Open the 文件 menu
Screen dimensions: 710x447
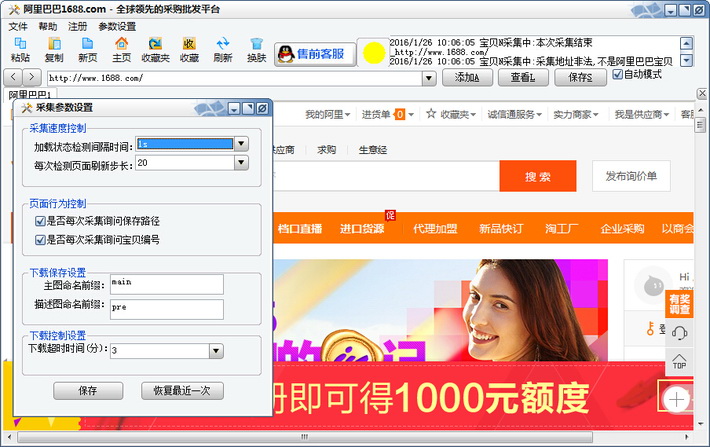tap(18, 26)
